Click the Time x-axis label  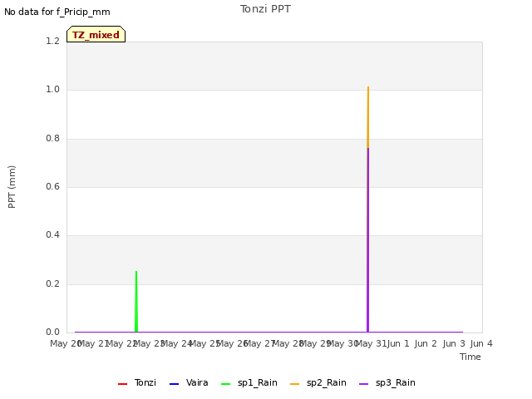pyautogui.click(x=470, y=357)
